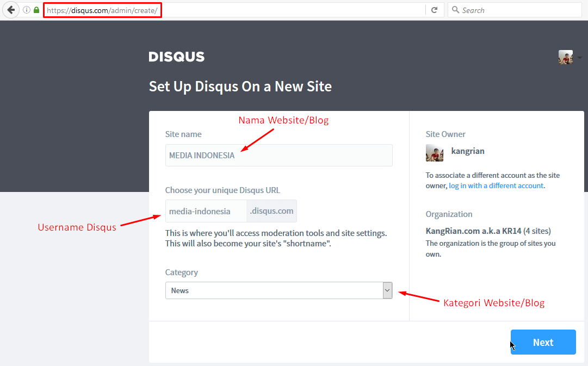Click the Next button
Image resolution: width=588 pixels, height=366 pixels.
(x=543, y=342)
